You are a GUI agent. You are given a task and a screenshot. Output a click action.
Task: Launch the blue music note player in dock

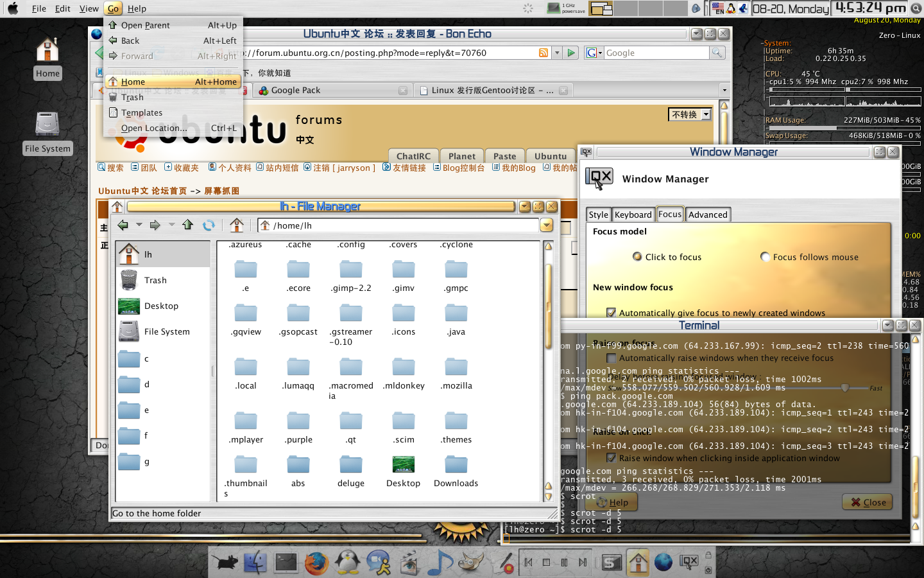point(440,563)
